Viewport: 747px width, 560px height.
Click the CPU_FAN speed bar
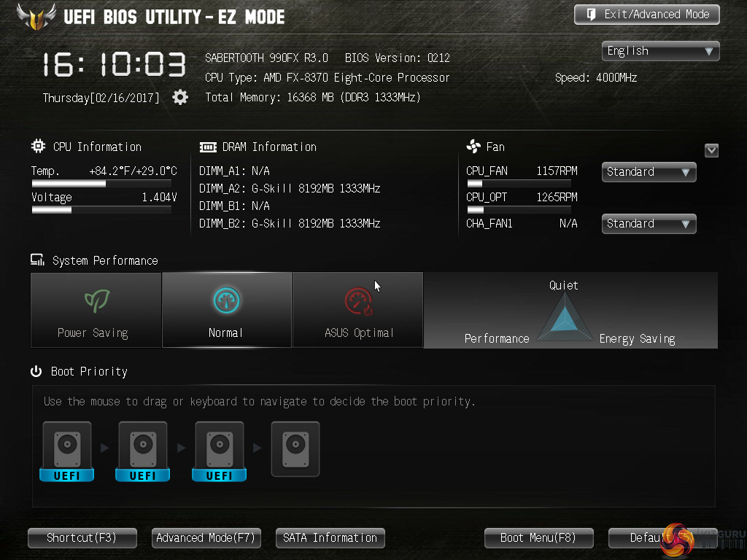(x=519, y=184)
